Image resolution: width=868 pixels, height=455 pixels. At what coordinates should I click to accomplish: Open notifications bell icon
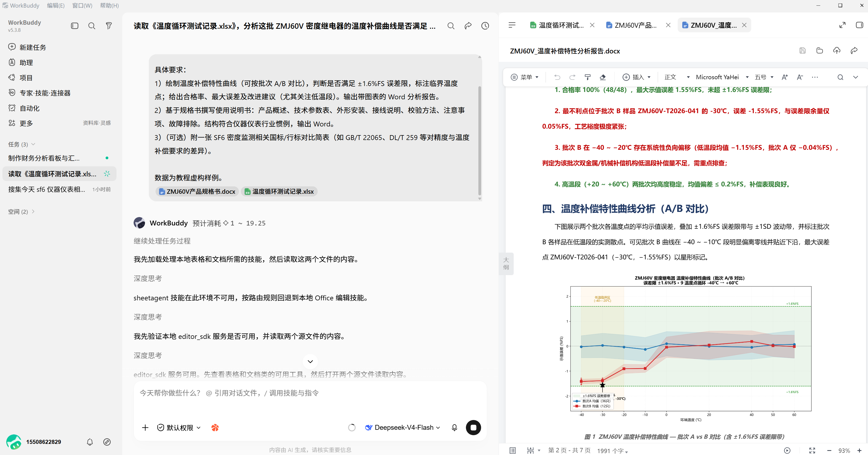pyautogui.click(x=90, y=442)
